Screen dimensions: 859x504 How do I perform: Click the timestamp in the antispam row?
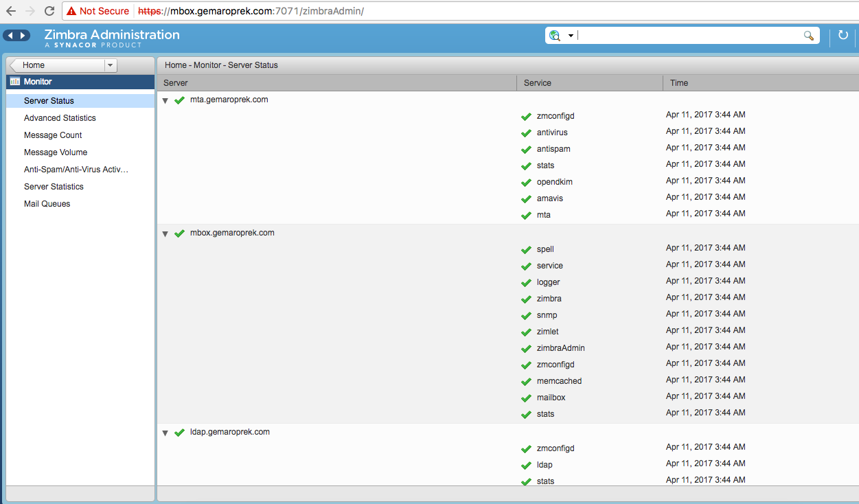click(706, 148)
